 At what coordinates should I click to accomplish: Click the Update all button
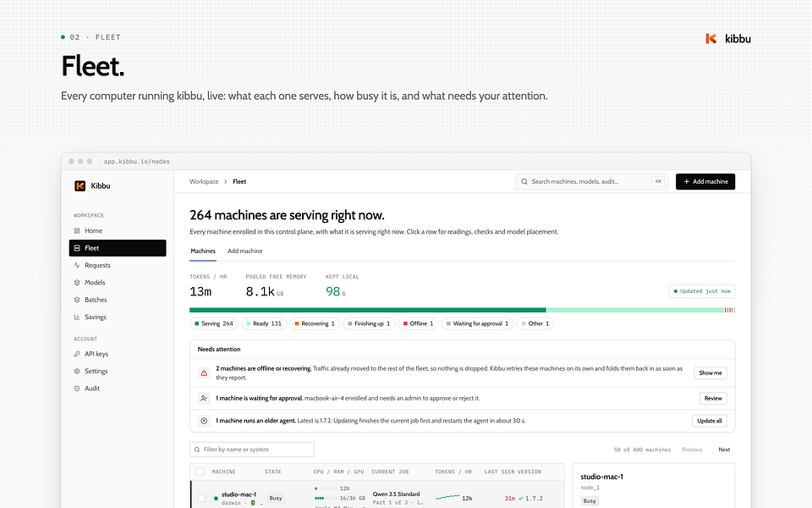[x=710, y=421]
